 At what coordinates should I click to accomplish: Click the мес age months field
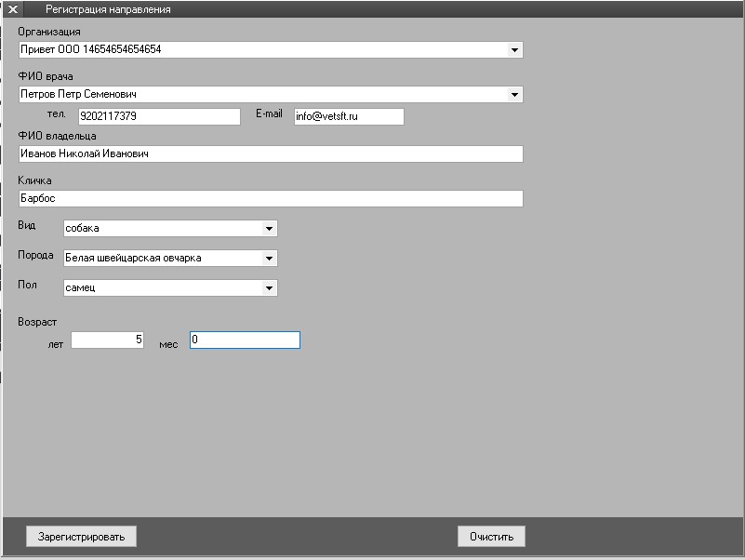coord(245,340)
